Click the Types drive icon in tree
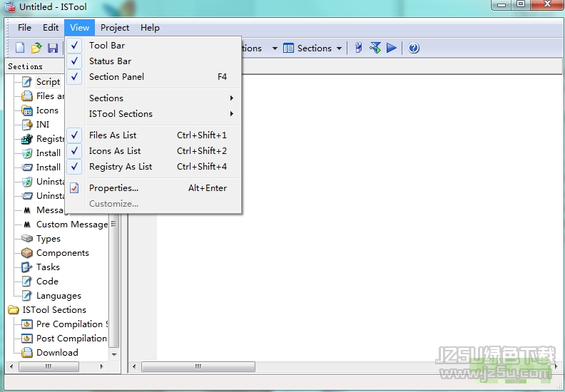This screenshot has height=392, width=565. (26, 238)
